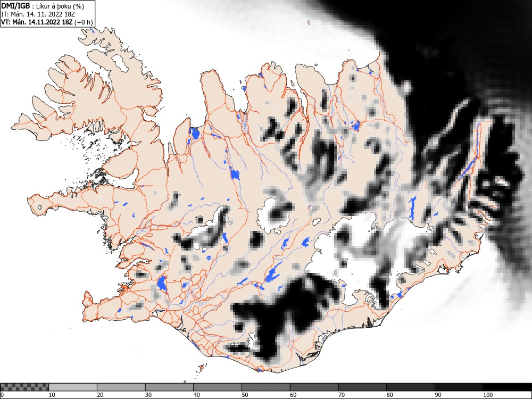
Task: Pick the 20–30 legend swatch
Action: coord(121,387)
